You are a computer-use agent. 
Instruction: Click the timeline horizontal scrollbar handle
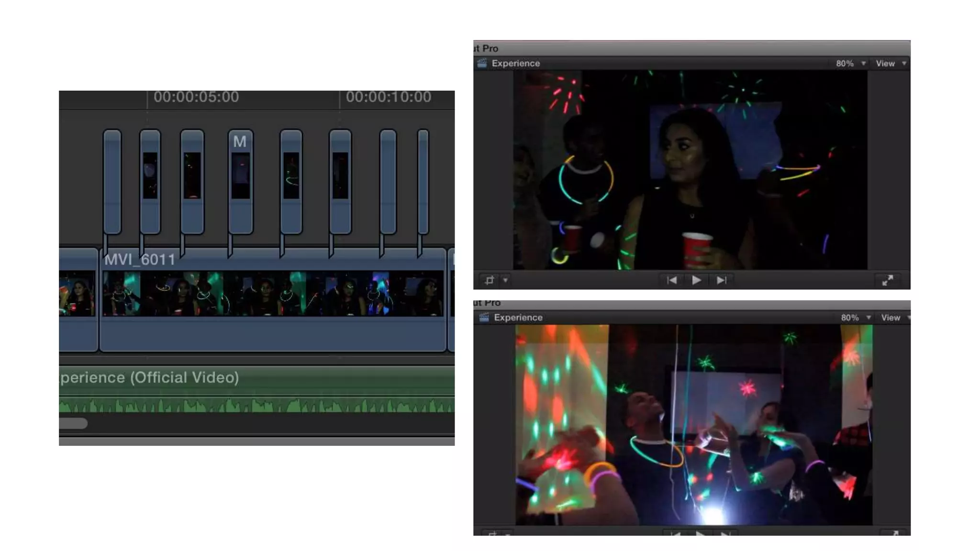(x=73, y=423)
